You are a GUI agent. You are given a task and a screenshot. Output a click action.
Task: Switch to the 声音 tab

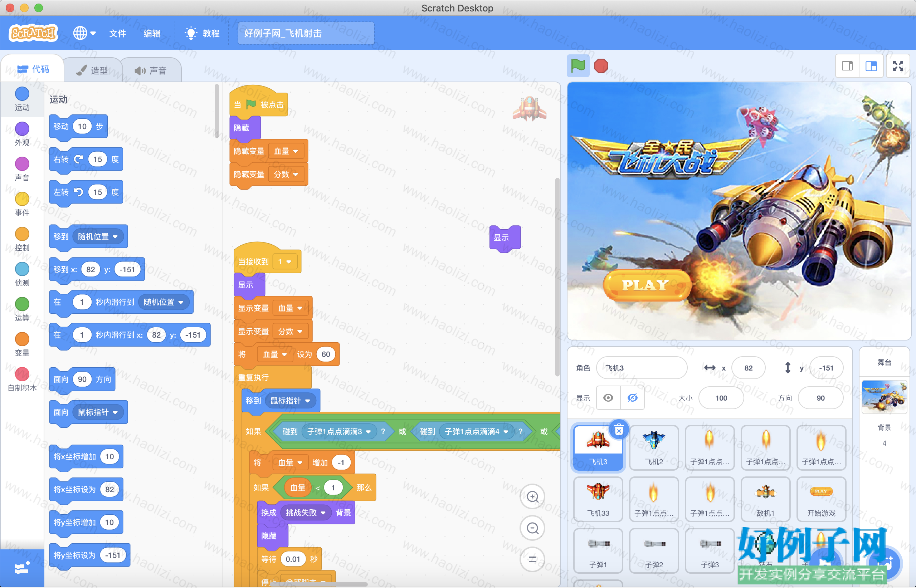tap(151, 70)
